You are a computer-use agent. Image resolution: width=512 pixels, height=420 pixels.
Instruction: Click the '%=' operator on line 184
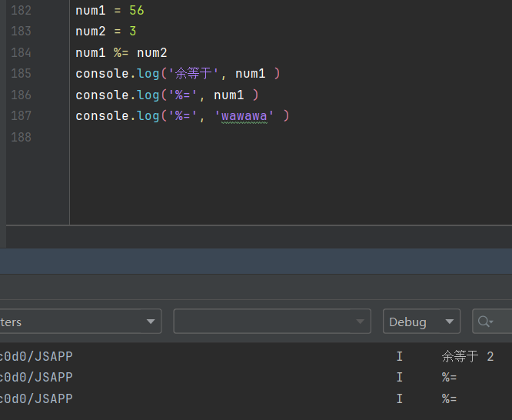(x=121, y=53)
